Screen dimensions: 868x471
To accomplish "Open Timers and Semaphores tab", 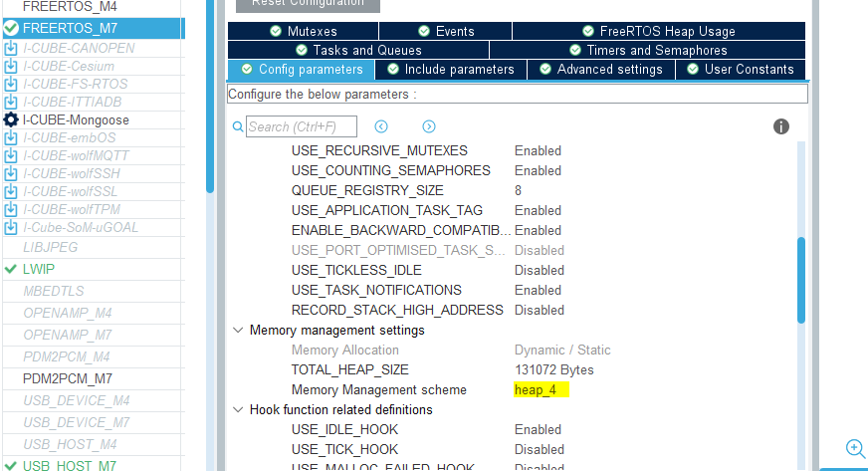I will coord(648,51).
